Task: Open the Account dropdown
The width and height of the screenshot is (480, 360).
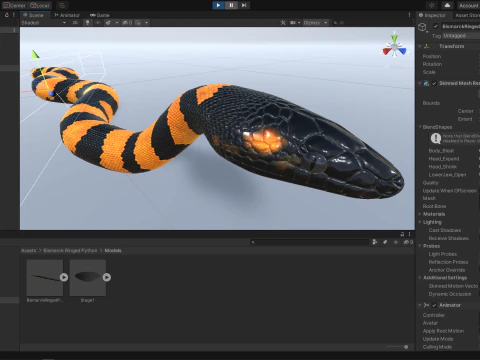Action: point(468,6)
